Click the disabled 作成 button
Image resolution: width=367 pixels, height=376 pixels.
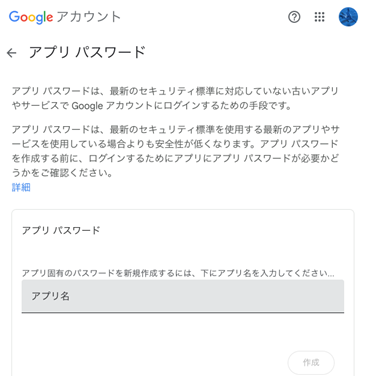(311, 363)
